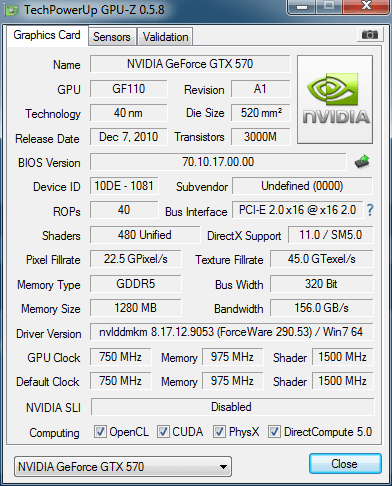Toggle the OpenCL checkbox
This screenshot has width=392, height=486.
(x=100, y=432)
